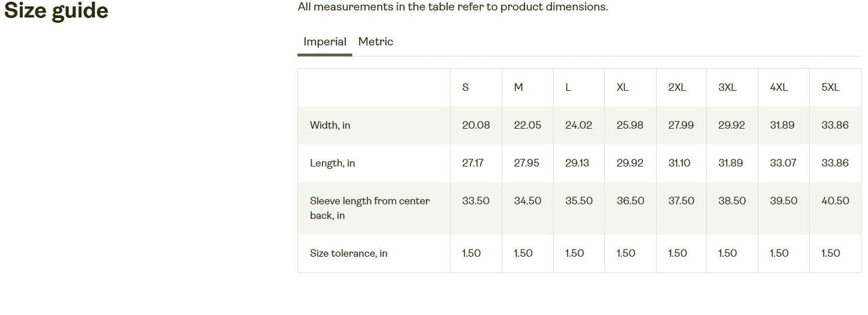Select the Imperial tab
This screenshot has width=868, height=315.
click(324, 41)
